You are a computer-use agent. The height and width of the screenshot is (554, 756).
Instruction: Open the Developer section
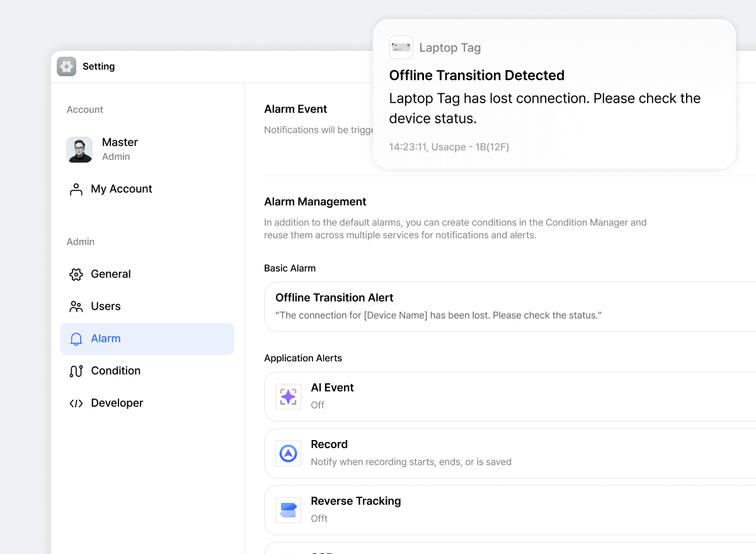[117, 403]
